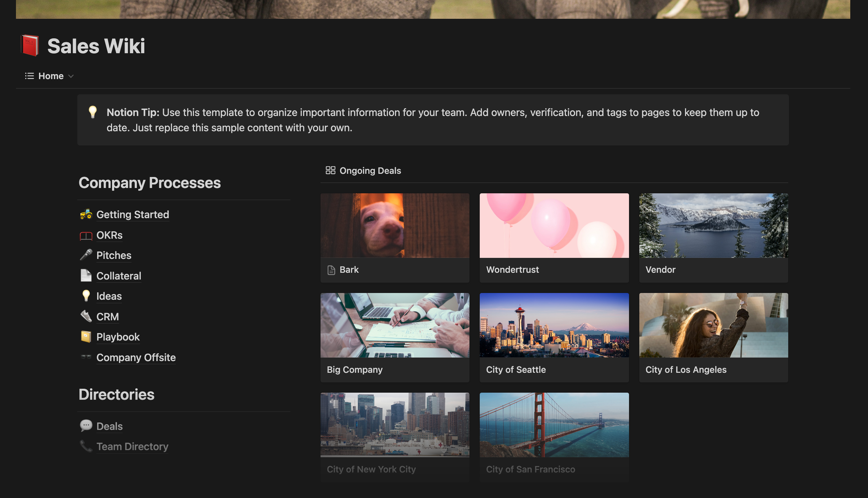The height and width of the screenshot is (498, 868).
Task: Open the Company Offsite page link
Action: point(136,358)
